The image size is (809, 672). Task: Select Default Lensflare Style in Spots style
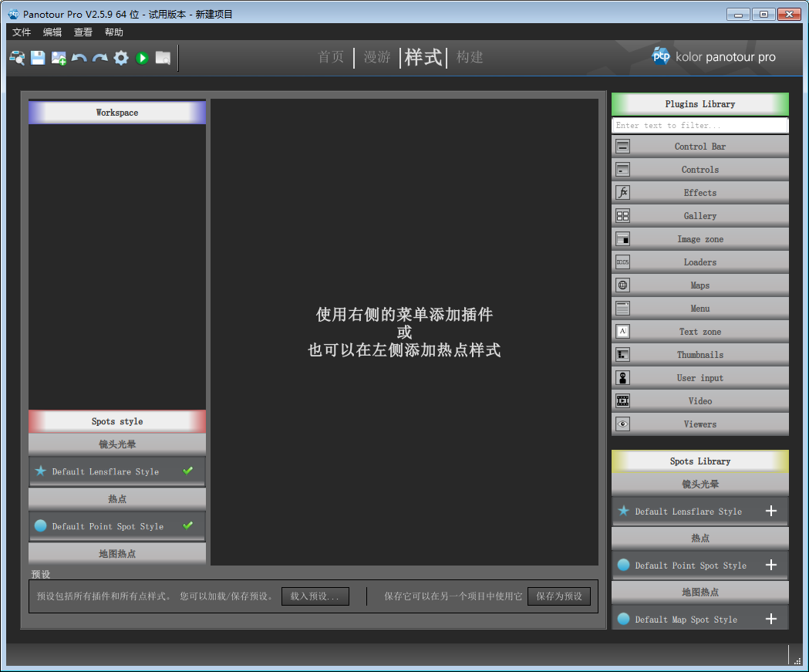(x=117, y=471)
